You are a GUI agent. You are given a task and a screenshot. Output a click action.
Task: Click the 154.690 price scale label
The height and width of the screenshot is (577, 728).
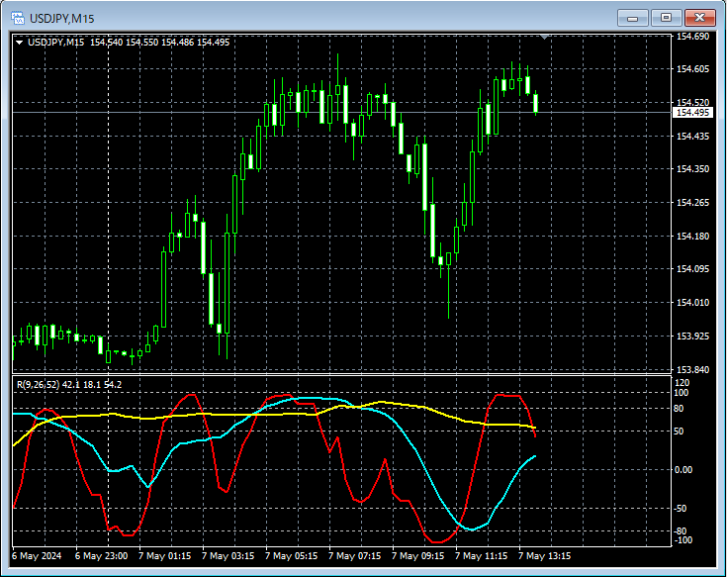(x=692, y=37)
